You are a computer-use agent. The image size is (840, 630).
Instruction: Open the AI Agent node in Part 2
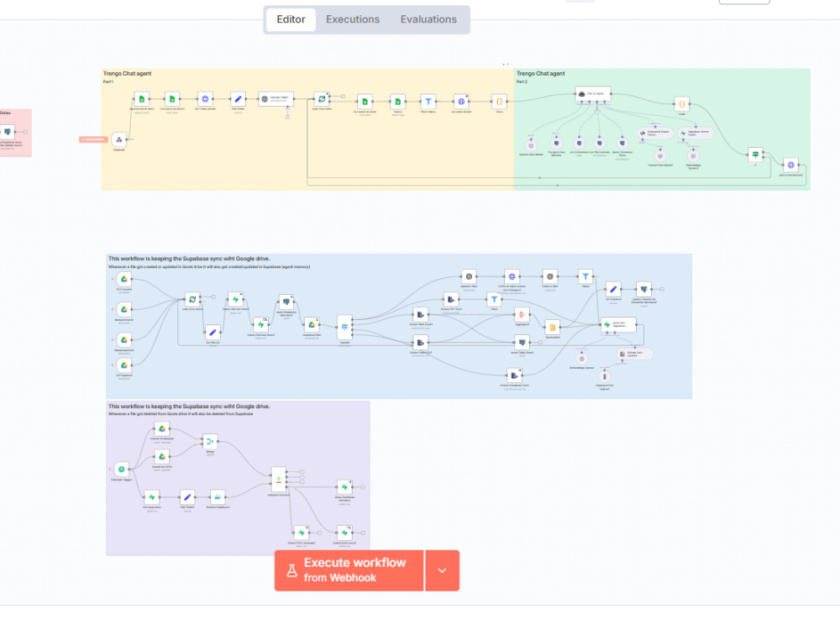[593, 94]
